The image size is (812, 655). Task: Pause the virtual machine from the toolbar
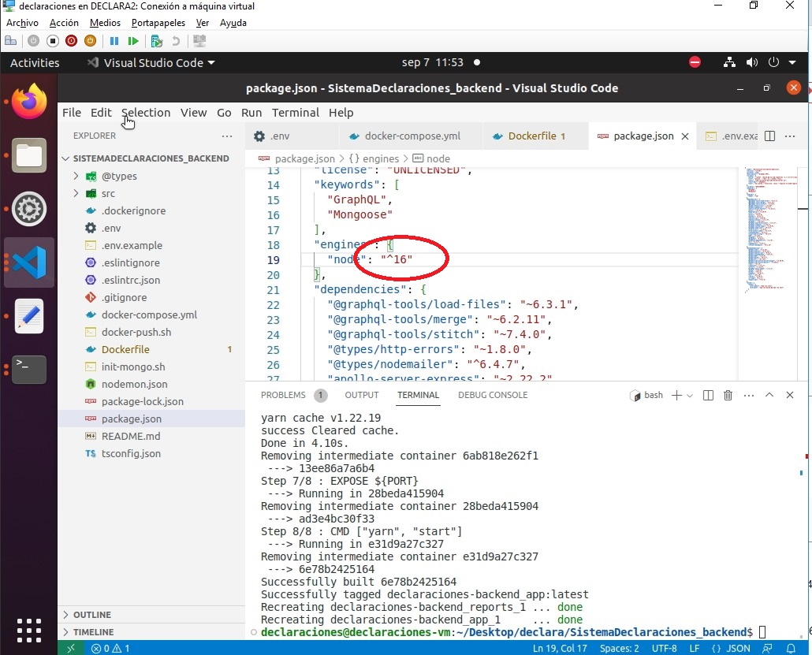(114, 41)
